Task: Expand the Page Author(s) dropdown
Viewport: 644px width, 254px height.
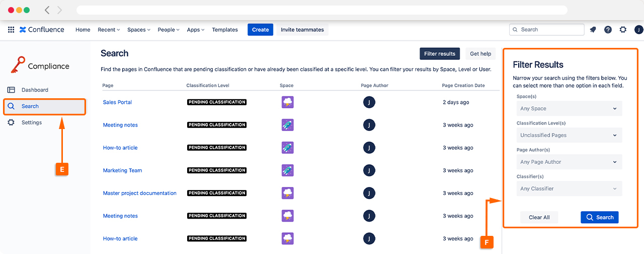Action: [569, 162]
